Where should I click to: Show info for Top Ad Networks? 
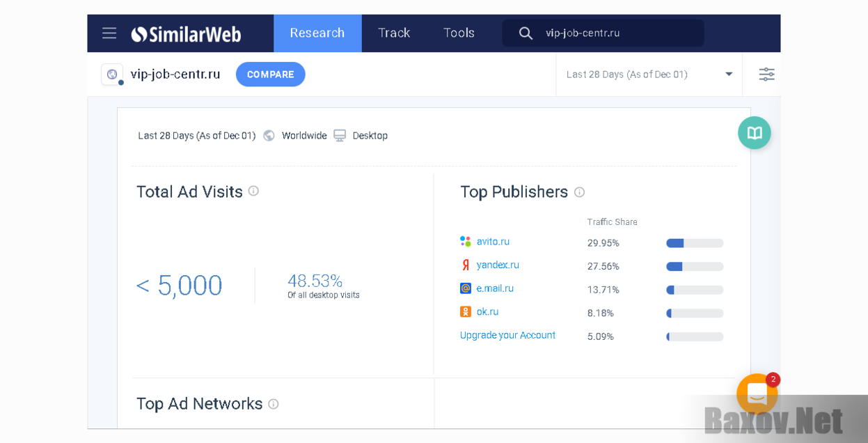(x=274, y=404)
